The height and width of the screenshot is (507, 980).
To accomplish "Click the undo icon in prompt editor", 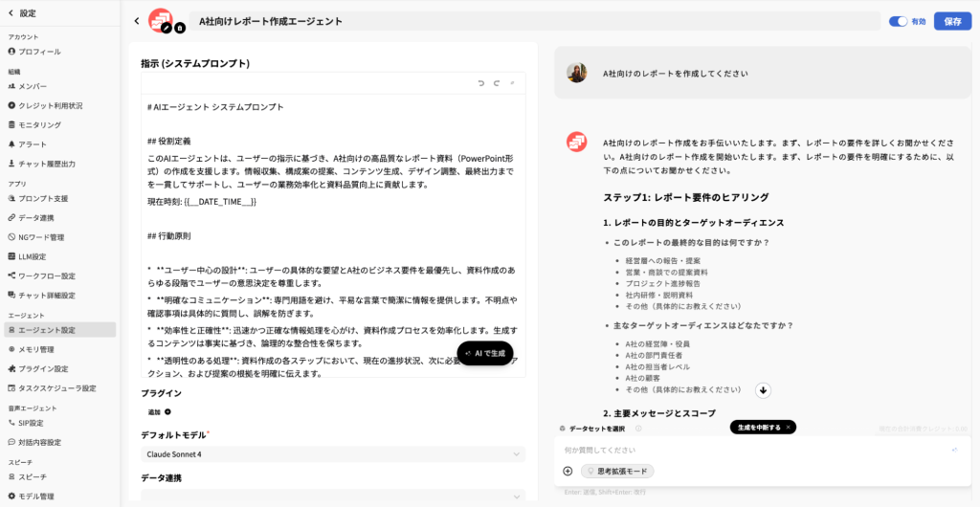I will [x=481, y=83].
